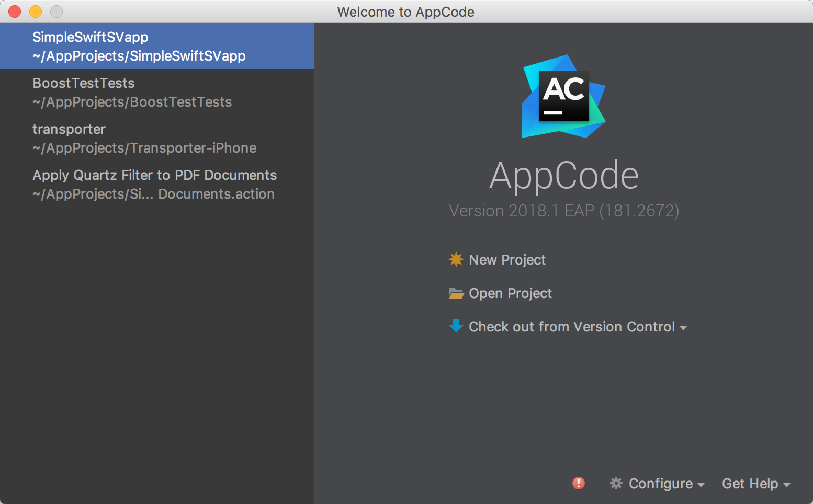Click the blue version control download arrow icon
Viewport: 813px width, 504px height.
coord(456,326)
